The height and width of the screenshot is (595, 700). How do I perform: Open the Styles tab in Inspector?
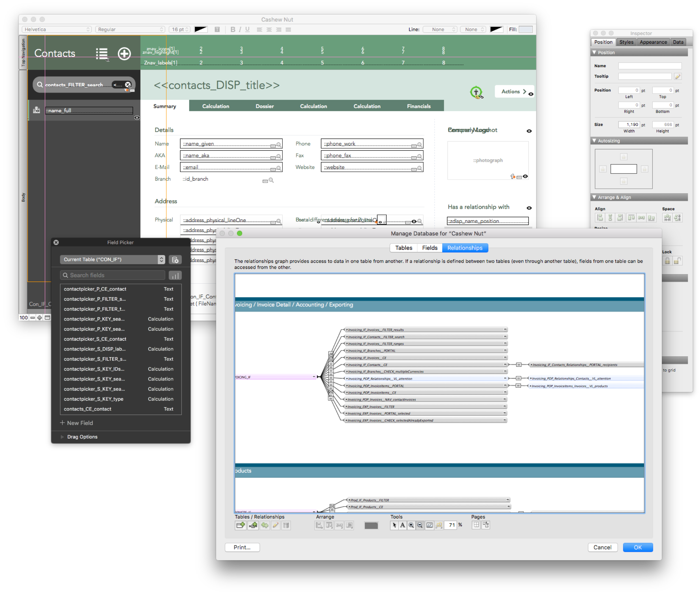point(626,42)
